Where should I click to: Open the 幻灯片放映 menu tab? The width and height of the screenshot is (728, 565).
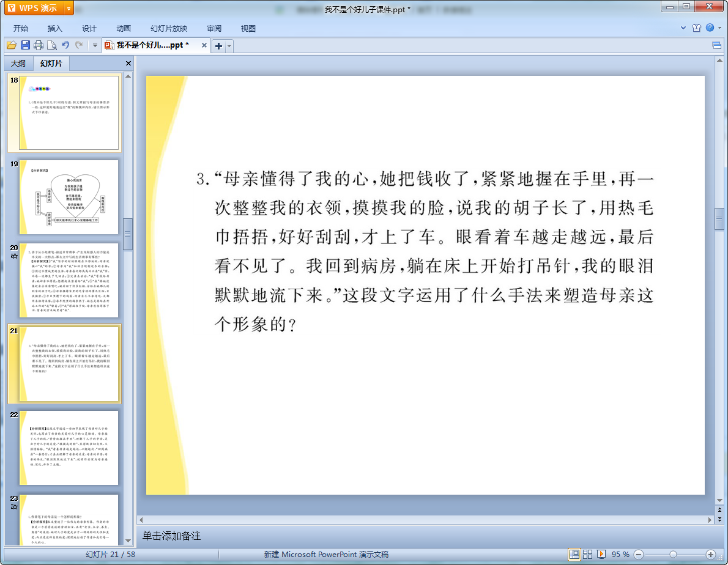click(x=169, y=28)
